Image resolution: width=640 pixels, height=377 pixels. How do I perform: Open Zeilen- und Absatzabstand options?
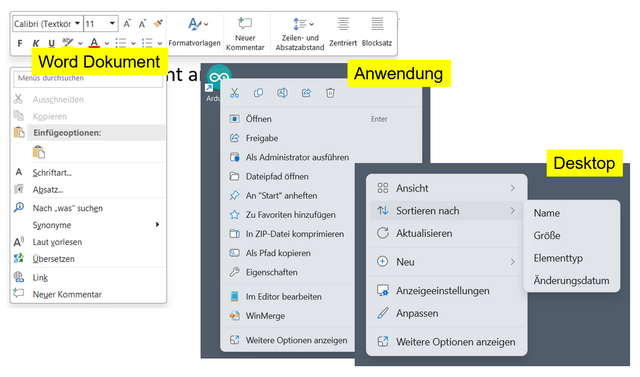[x=300, y=33]
